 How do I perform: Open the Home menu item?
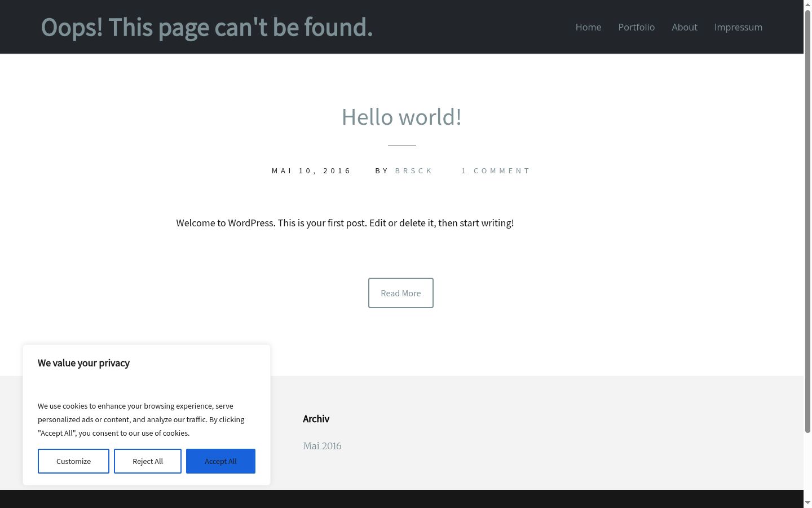pos(588,27)
